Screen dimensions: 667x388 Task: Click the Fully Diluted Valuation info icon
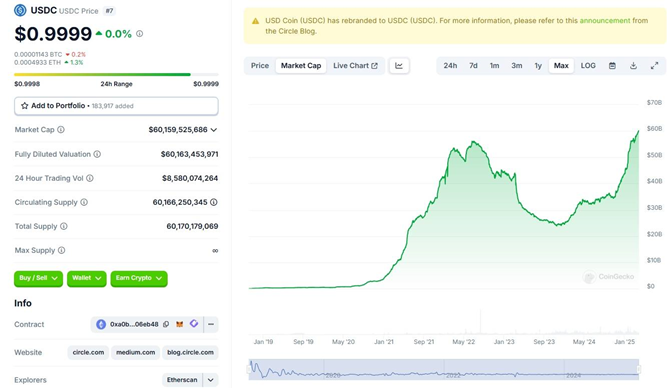tap(97, 154)
